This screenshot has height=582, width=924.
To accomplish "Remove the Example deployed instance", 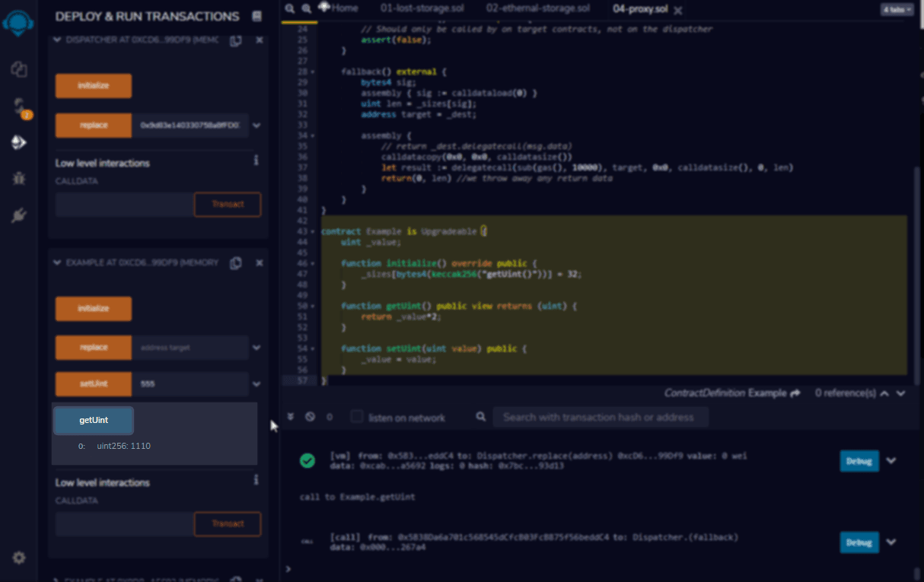I will coord(259,262).
